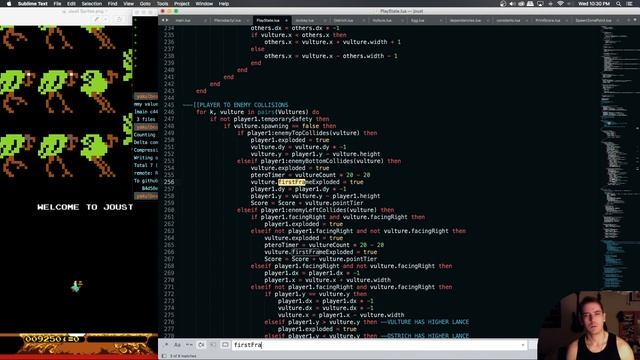
Task: Click the webcam video thumbnail
Action: [589, 325]
